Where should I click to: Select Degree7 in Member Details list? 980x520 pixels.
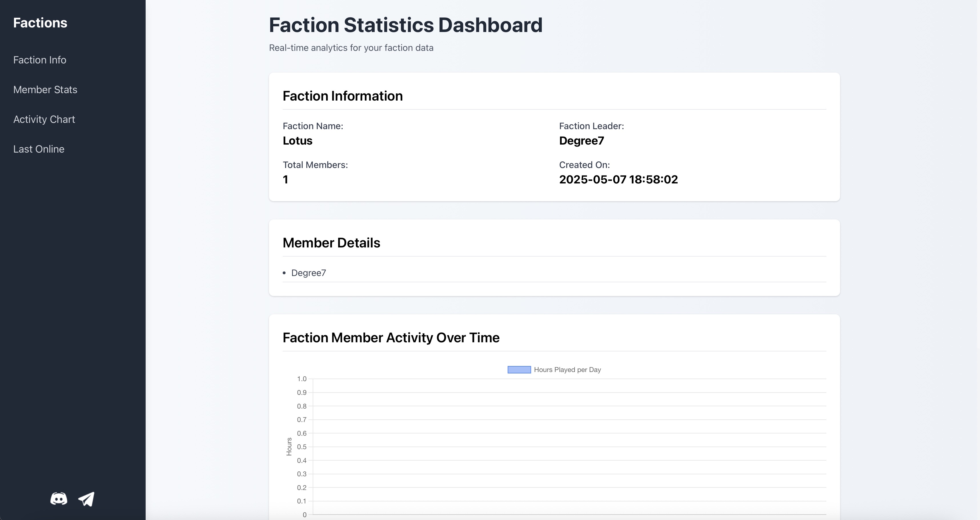coord(308,273)
